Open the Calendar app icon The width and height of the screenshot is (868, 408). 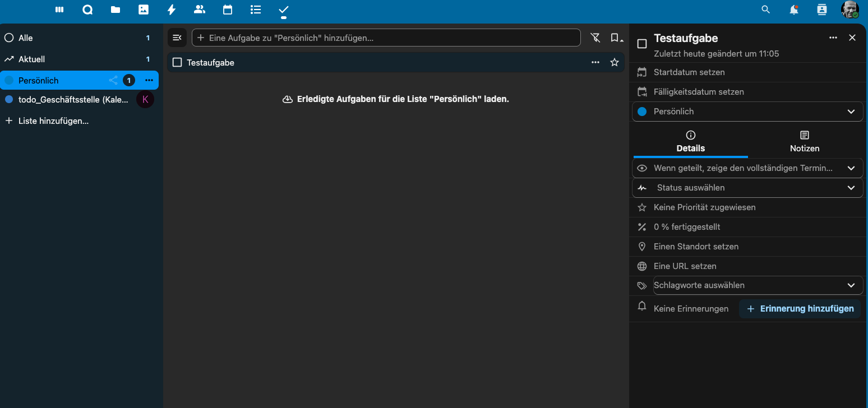[x=227, y=10]
